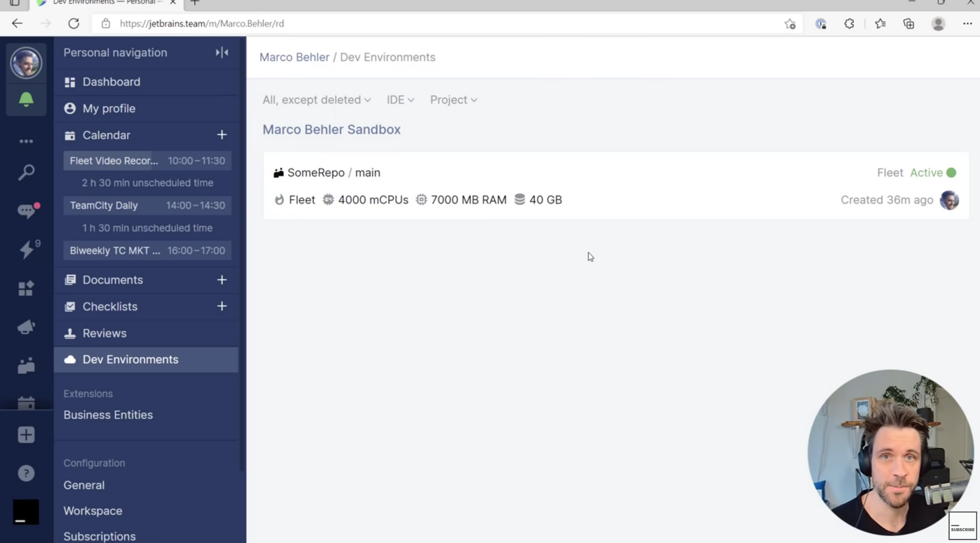Screen dimensions: 980x543
Task: Open Subscriptions configuration
Action: (x=99, y=536)
